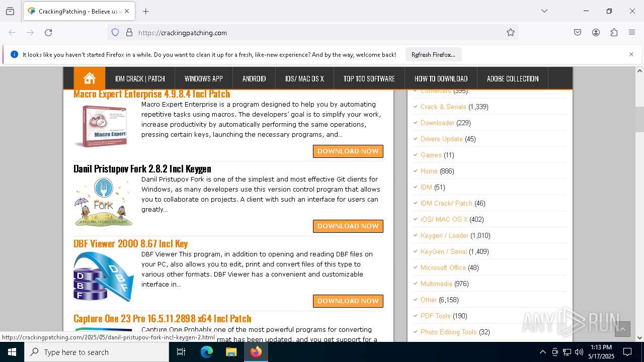This screenshot has width=644, height=362.
Task: Go back using the back arrow
Action: tap(12, 33)
